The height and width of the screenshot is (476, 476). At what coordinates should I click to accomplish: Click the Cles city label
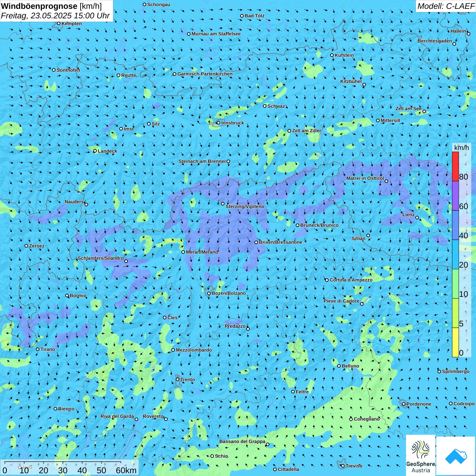click(172, 318)
